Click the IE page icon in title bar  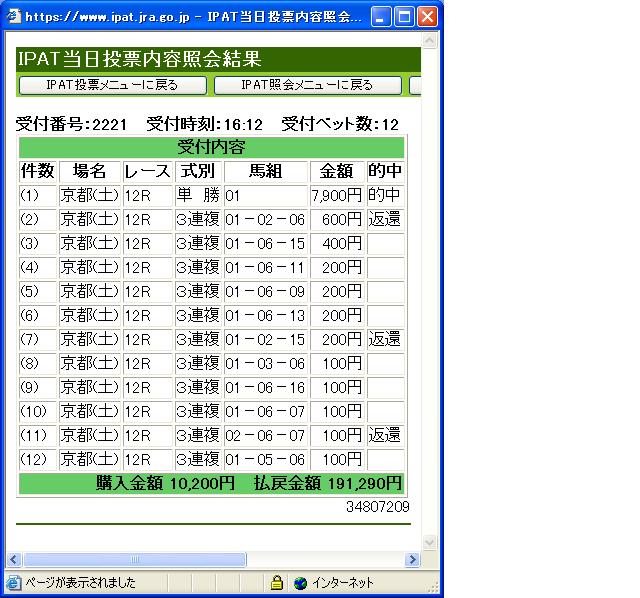pos(13,16)
